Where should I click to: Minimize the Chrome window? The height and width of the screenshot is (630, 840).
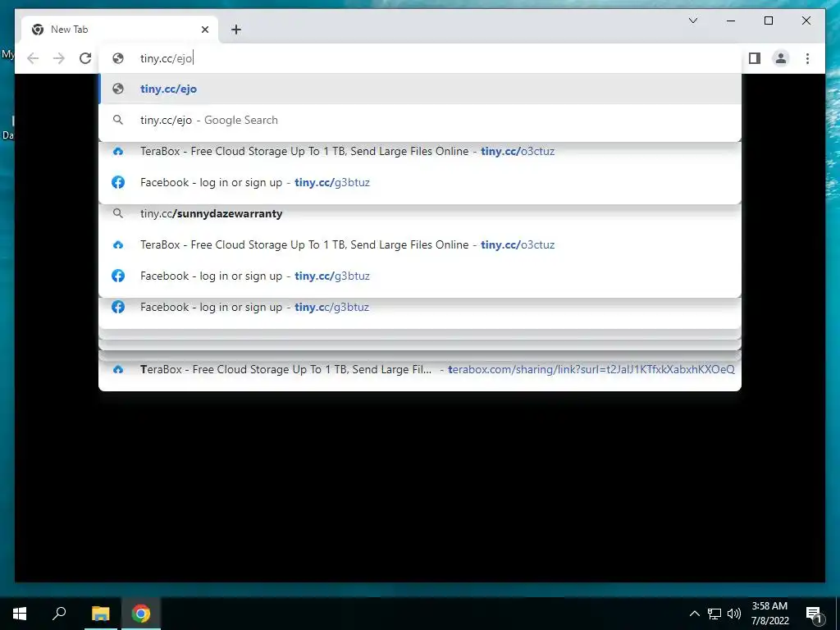[731, 21]
